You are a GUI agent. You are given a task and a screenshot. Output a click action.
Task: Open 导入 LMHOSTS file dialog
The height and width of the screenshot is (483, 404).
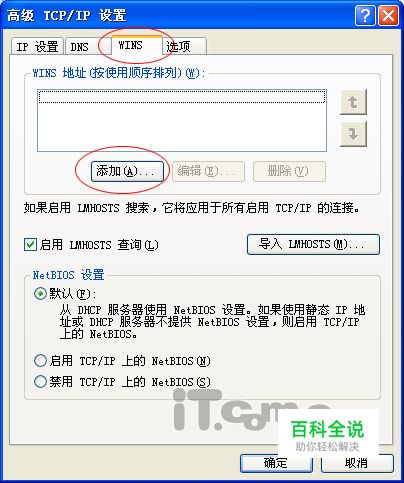pos(313,245)
